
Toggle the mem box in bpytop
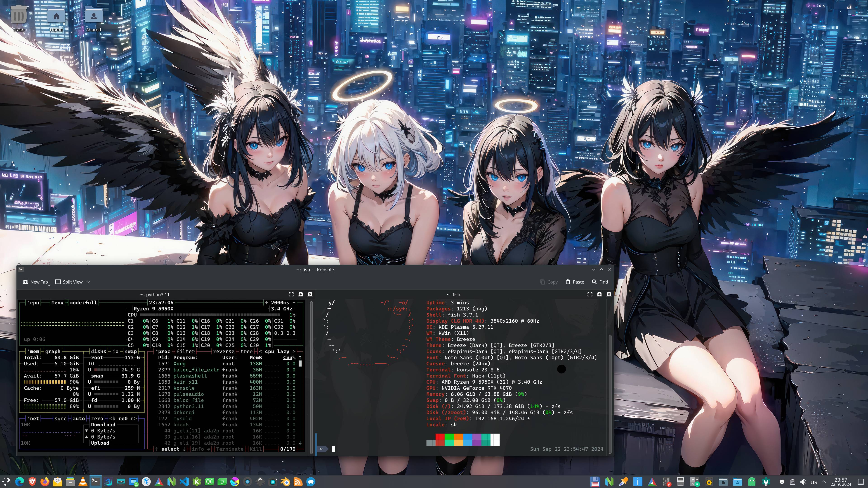33,351
